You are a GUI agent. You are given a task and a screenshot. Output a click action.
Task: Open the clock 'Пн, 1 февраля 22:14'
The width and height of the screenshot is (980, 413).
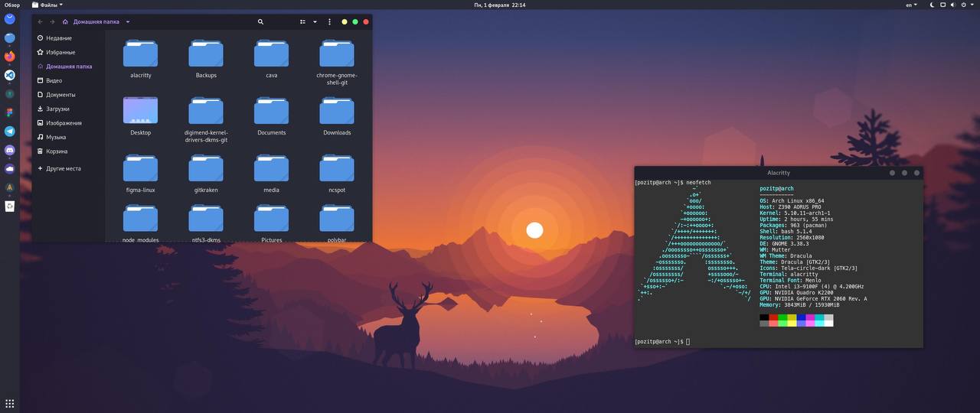(x=499, y=5)
